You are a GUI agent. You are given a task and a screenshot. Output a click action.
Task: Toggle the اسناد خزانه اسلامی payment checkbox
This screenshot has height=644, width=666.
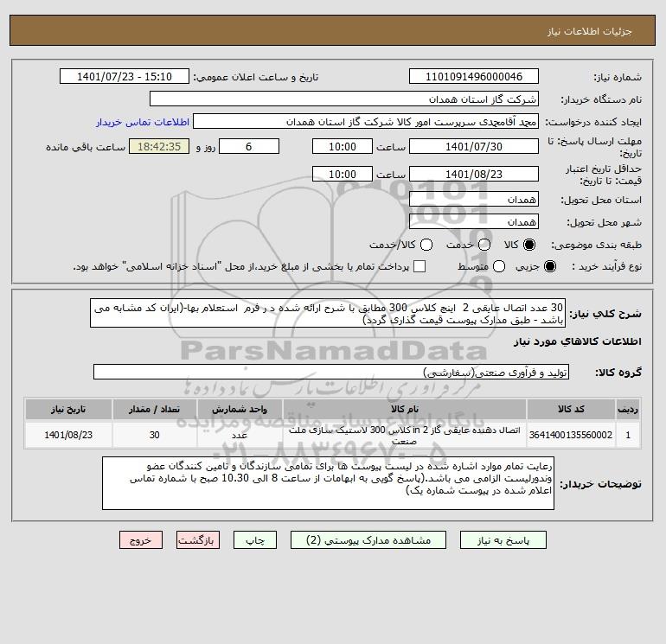419,266
